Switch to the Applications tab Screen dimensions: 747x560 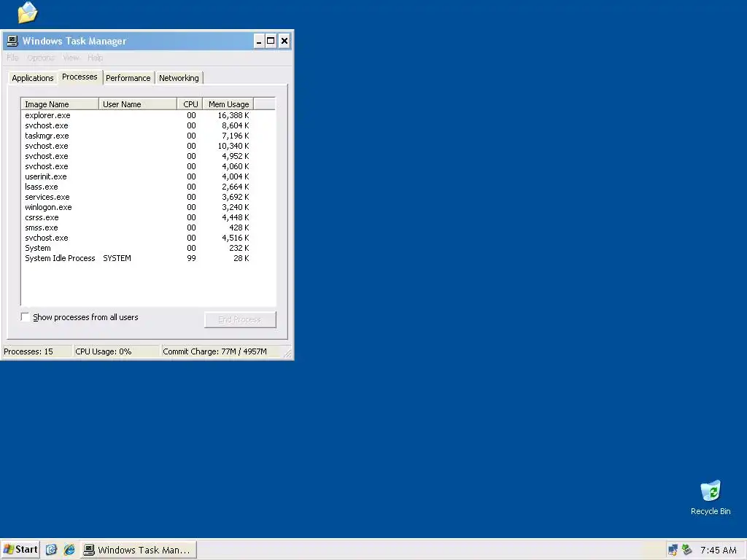coord(32,78)
